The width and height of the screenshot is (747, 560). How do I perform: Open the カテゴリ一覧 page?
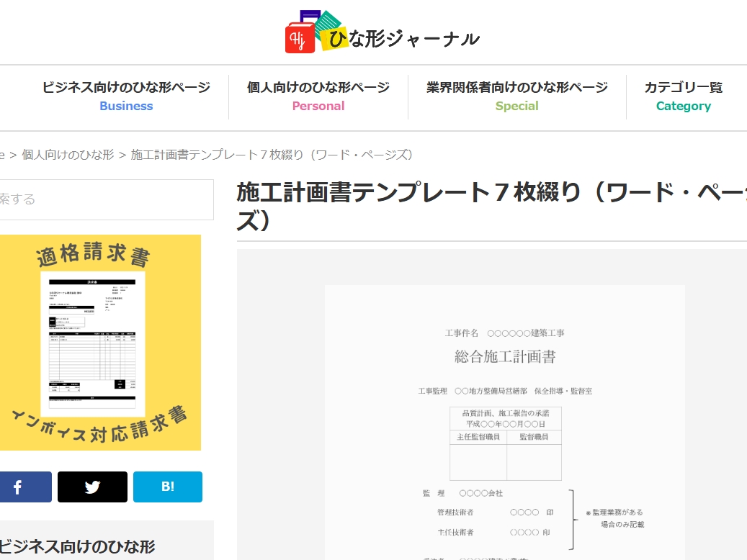click(x=684, y=86)
